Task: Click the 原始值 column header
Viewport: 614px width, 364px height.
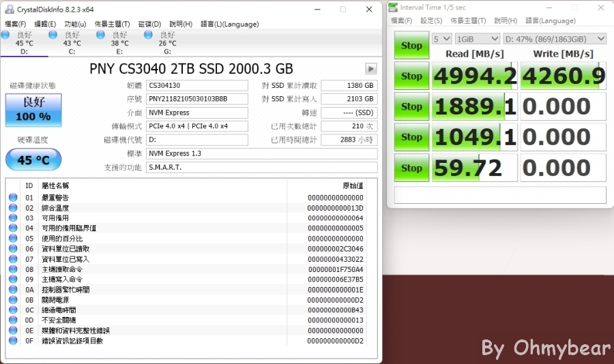Action: click(x=353, y=185)
